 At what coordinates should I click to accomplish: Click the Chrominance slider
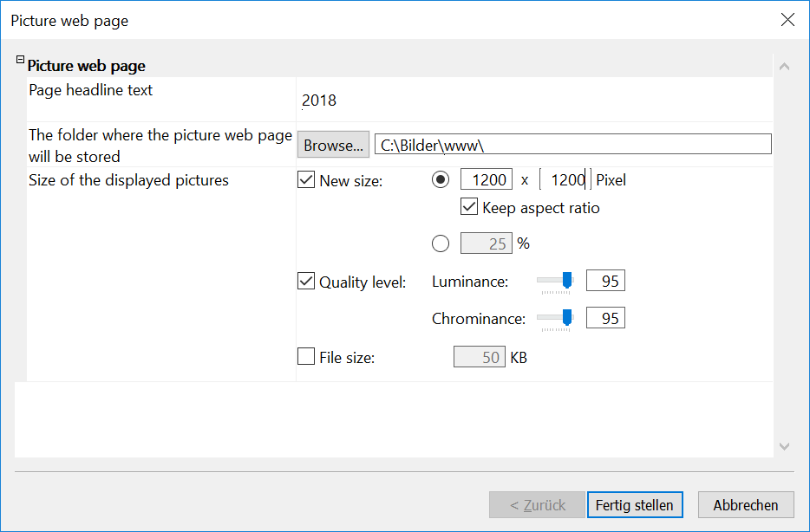pyautogui.click(x=555, y=318)
